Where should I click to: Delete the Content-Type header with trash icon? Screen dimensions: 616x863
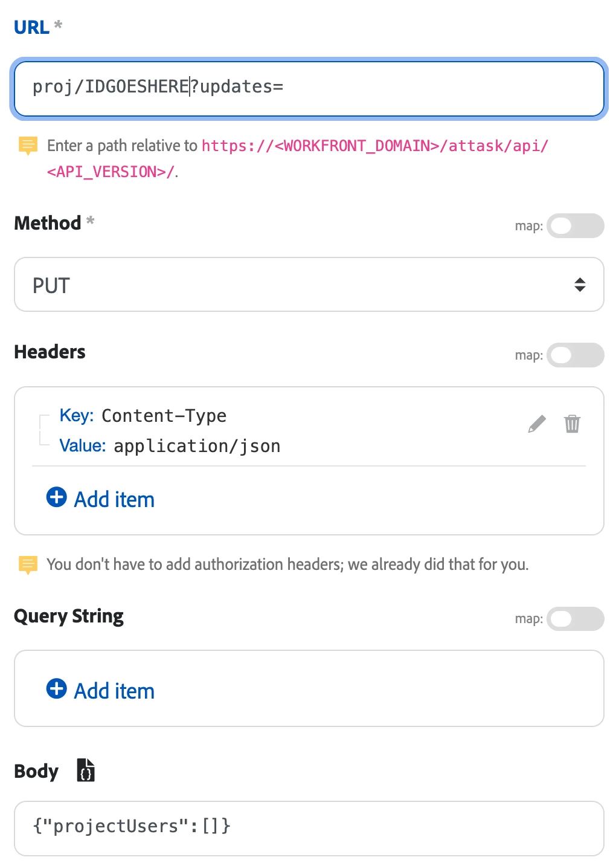[572, 424]
